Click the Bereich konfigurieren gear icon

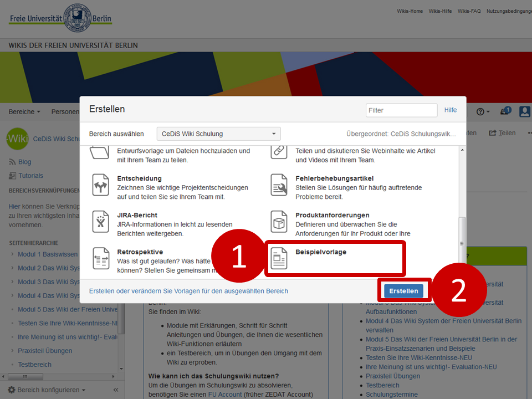(x=12, y=390)
